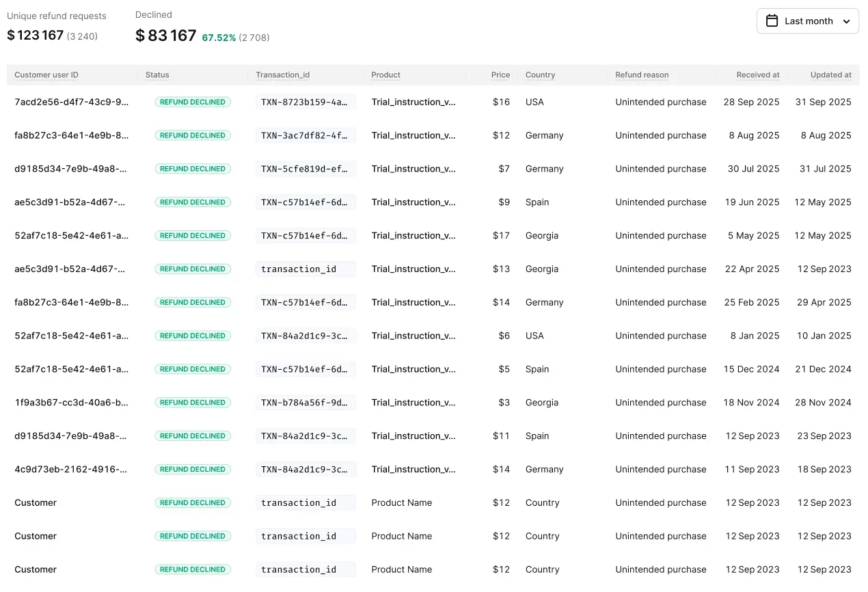This screenshot has width=868, height=592.
Task: Click customer ID 7acd2e56-d4f7-43c9-9…
Action: (71, 102)
